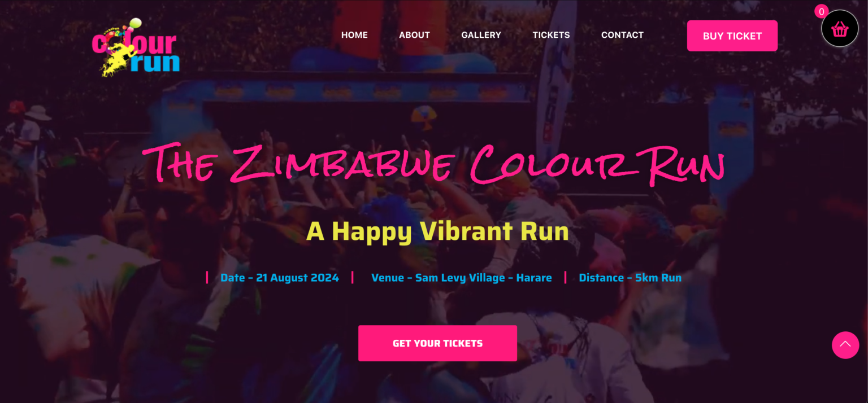Screen dimensions: 868x403
Task: Click the A Happy Vibrant Run subtitle
Action: coord(437,231)
